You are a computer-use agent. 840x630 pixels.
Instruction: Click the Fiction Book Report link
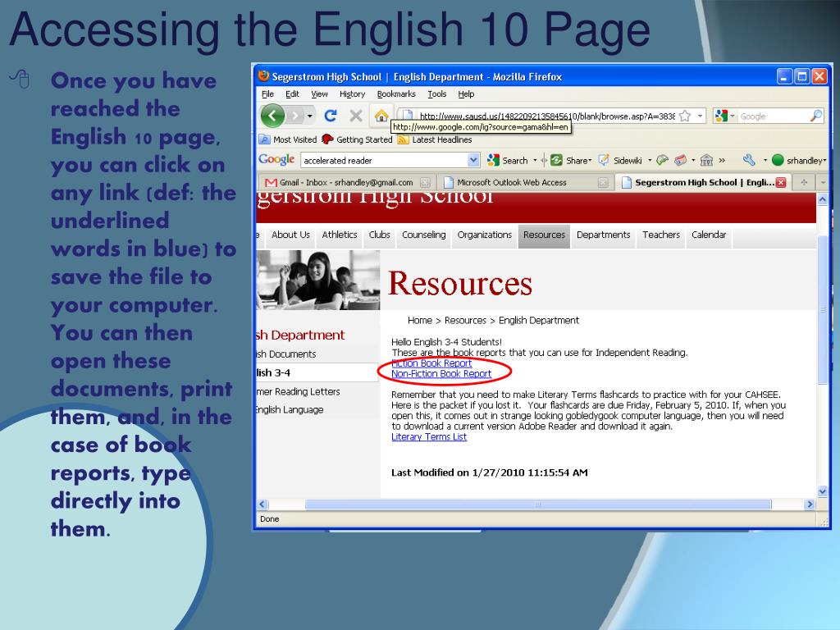click(x=431, y=363)
